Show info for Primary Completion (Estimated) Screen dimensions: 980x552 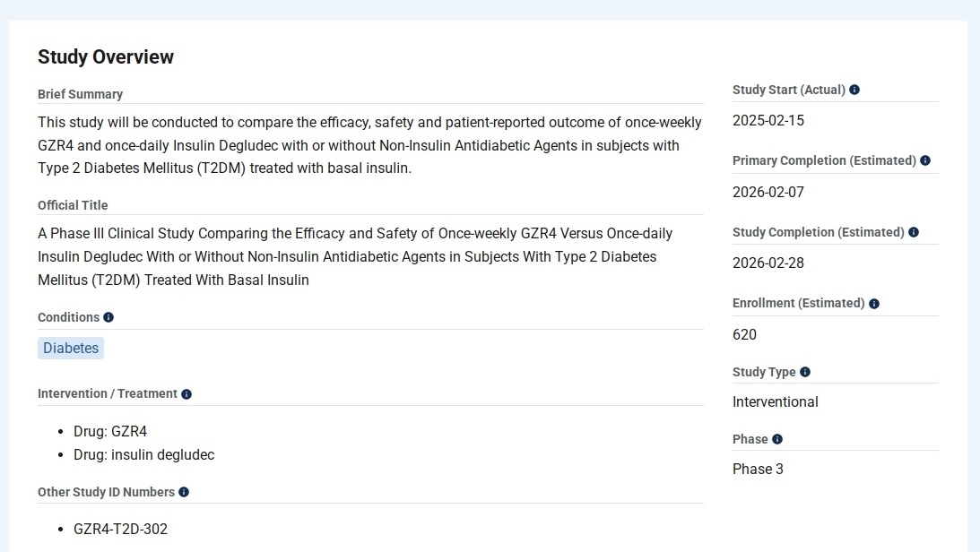[x=925, y=160]
